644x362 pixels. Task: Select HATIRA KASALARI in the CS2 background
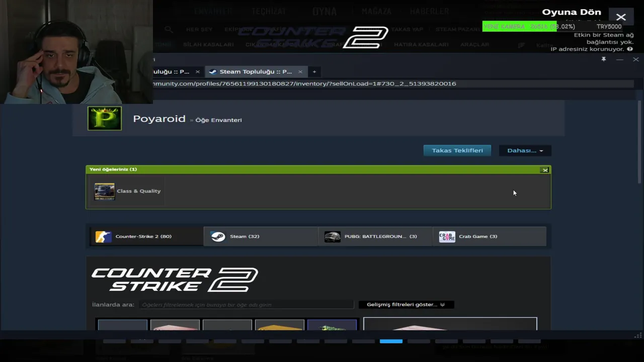421,45
